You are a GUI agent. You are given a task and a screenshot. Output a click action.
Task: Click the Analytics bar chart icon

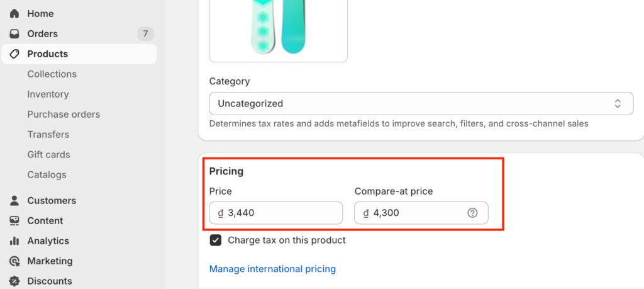coord(14,241)
